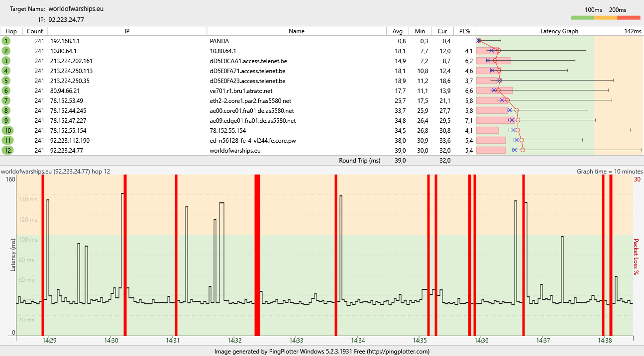
Task: Select the hop 10 number icon
Action: [x=6, y=131]
